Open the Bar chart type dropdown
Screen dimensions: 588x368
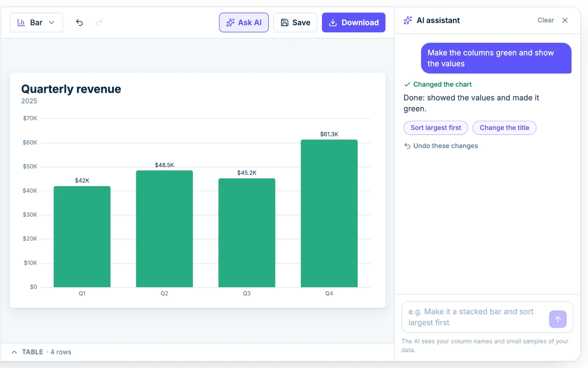pos(36,22)
